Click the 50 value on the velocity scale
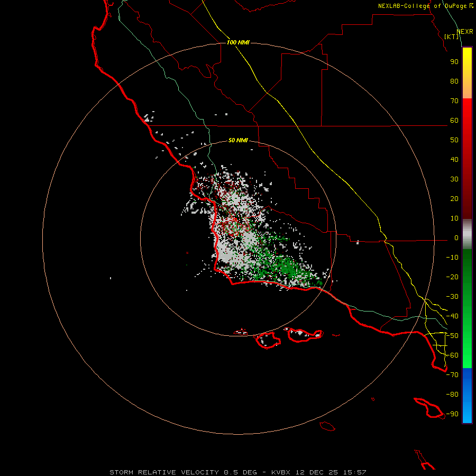The width and height of the screenshot is (476, 476). pyautogui.click(x=454, y=140)
